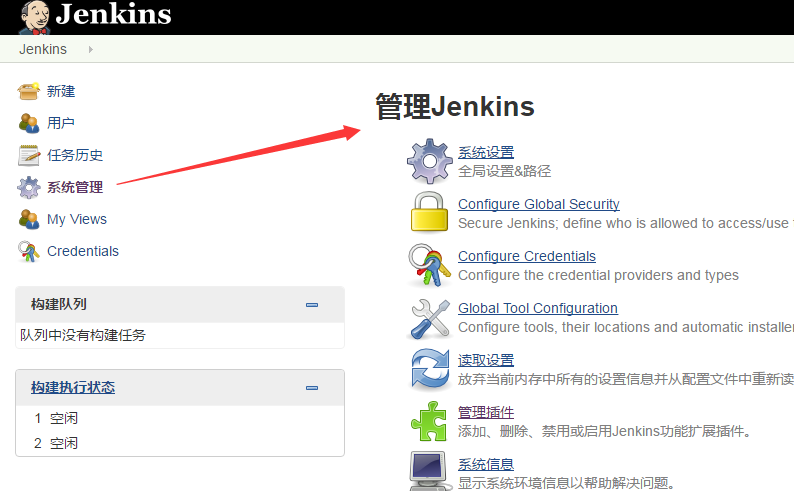Image resolution: width=794 pixels, height=491 pixels.
Task: Click the 全局设置&路径 description text
Action: click(x=504, y=171)
